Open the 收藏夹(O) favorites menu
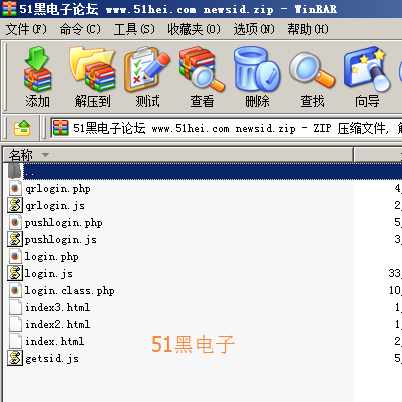 pos(194,29)
